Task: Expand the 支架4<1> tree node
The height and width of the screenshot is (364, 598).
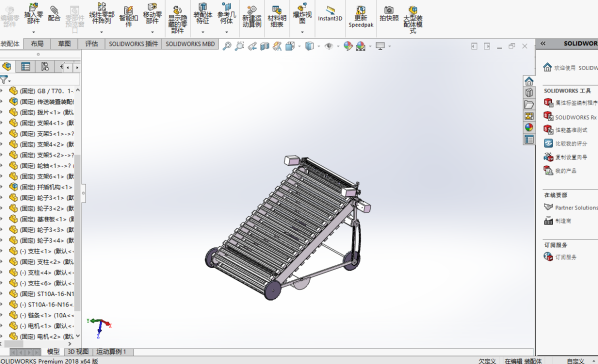Action: (x=2, y=123)
